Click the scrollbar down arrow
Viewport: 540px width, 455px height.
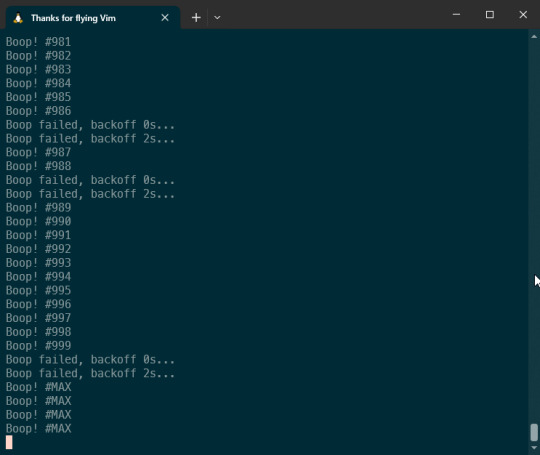(534, 448)
